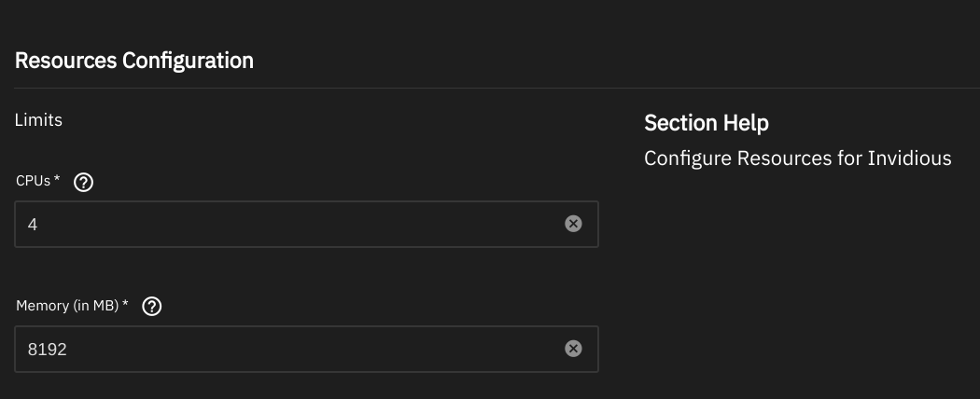Screen dimensions: 980x399
Task: Click the value 4 in the CPUs box
Action: (33, 225)
